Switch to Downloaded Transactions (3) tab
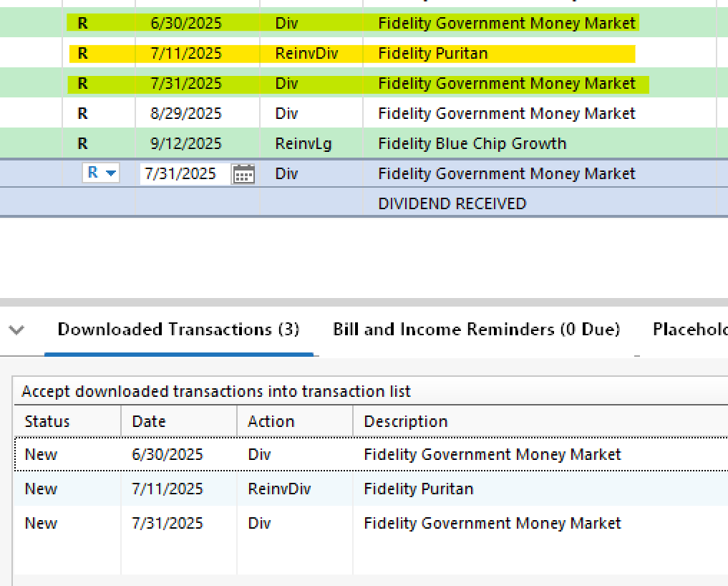Screen dimensions: 728x586 178,330
